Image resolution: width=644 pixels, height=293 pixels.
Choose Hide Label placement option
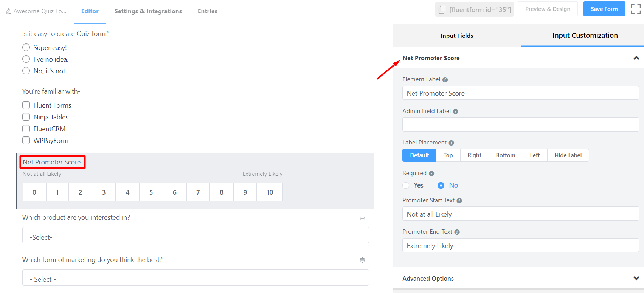[568, 155]
